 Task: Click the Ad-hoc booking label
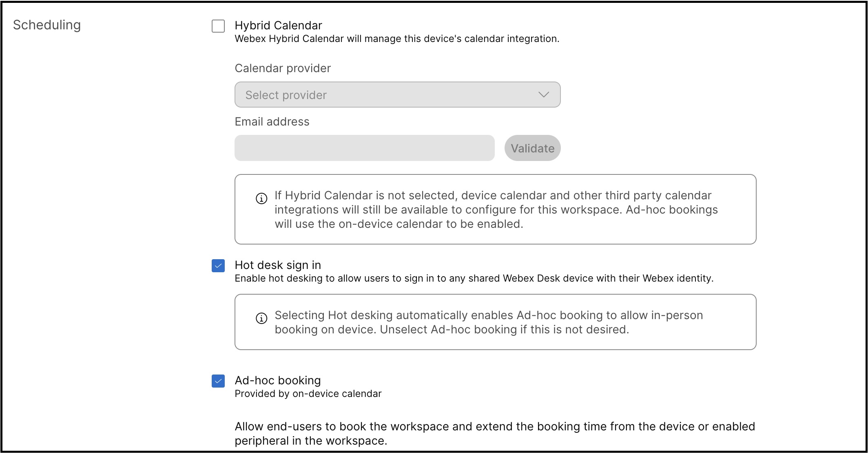coord(278,380)
